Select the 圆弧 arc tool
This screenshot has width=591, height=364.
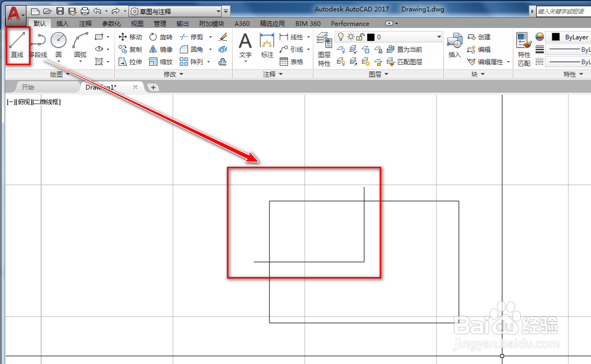point(80,45)
